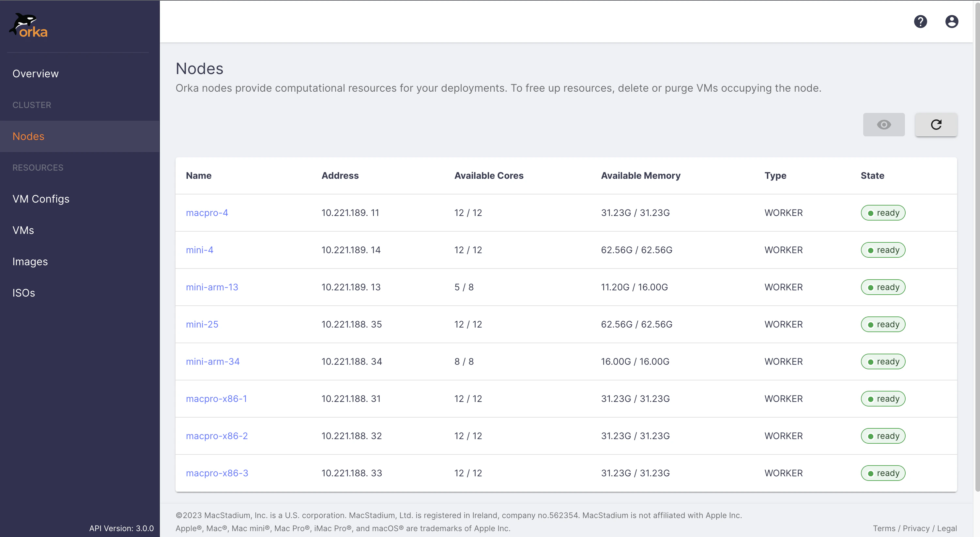Open the VMs page
The image size is (980, 537).
pyautogui.click(x=23, y=230)
